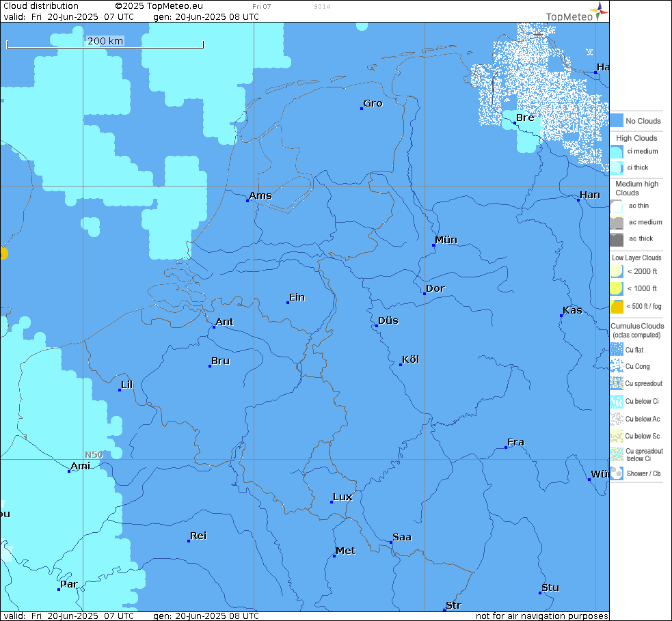Click the Dor city label
This screenshot has width=672, height=621.
tap(435, 288)
